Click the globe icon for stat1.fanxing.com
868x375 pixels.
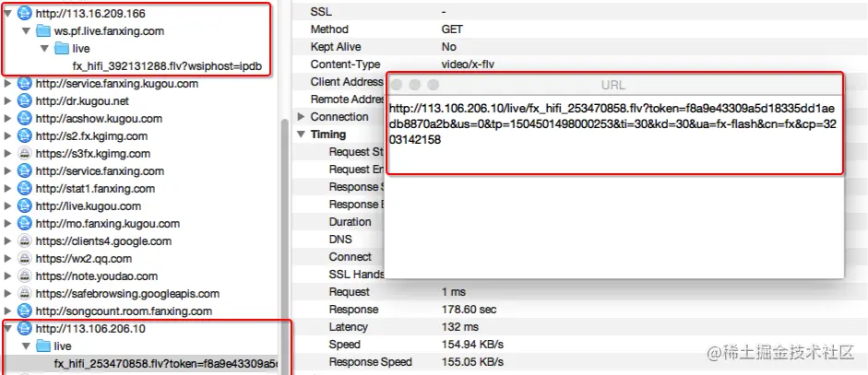tap(24, 189)
